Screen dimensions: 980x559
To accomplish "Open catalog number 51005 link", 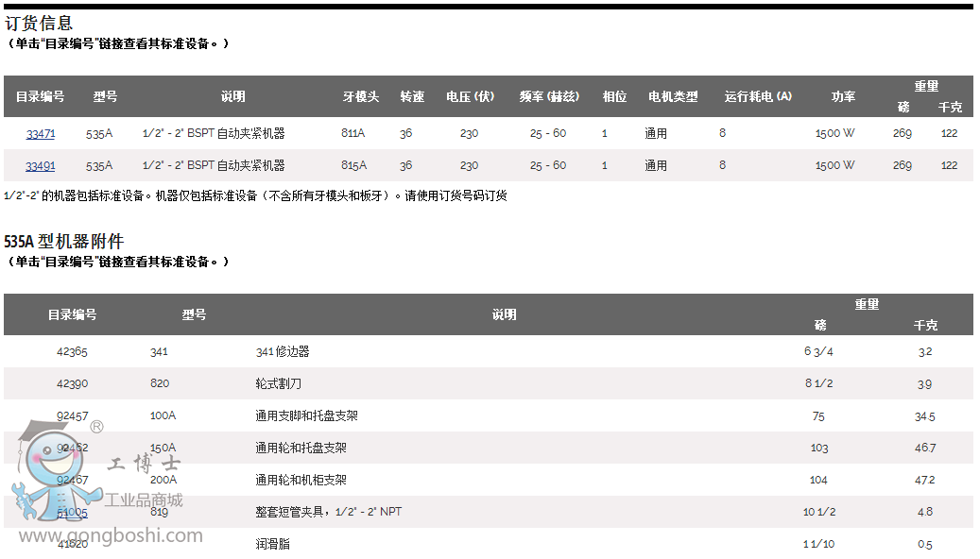I will pos(73,512).
